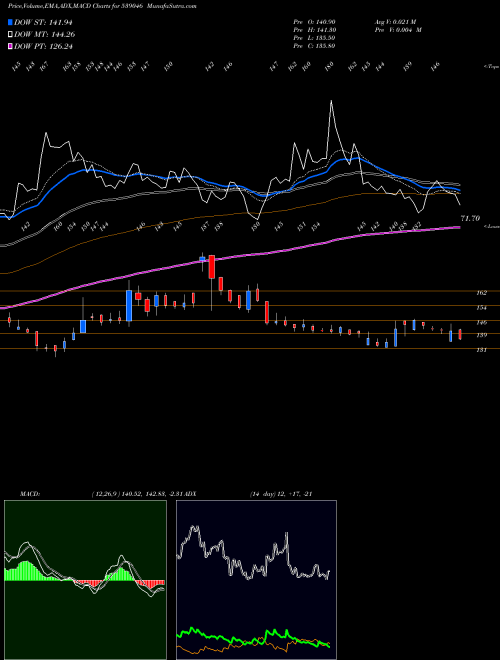
Task: Click the '(14 day) 12, +17, -21' ADX values
Action: click(x=281, y=494)
